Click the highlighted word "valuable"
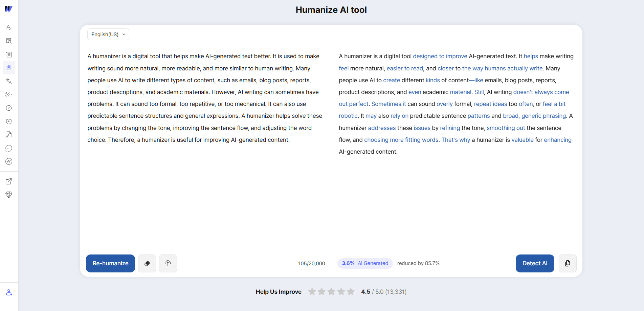644x311 pixels. (522, 140)
